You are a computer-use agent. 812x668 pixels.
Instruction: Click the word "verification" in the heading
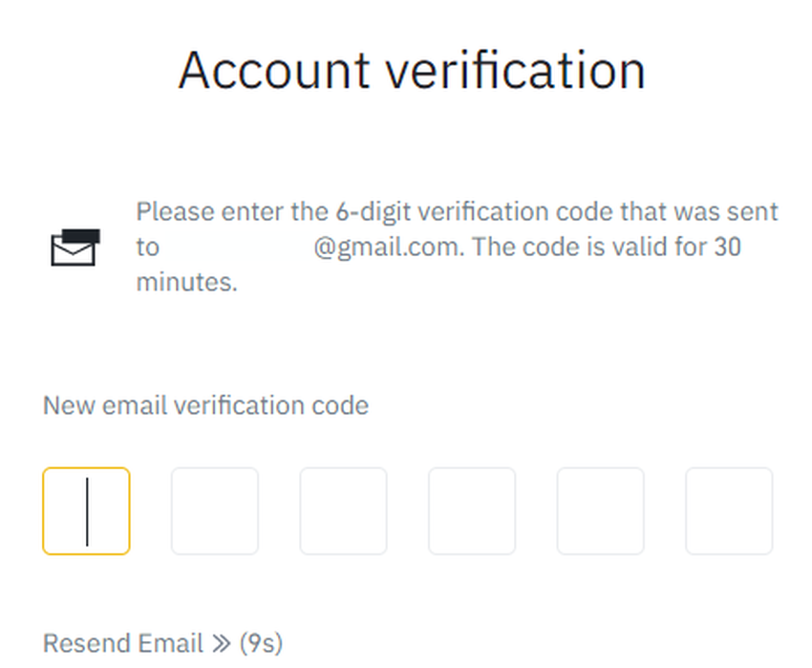[x=515, y=70]
